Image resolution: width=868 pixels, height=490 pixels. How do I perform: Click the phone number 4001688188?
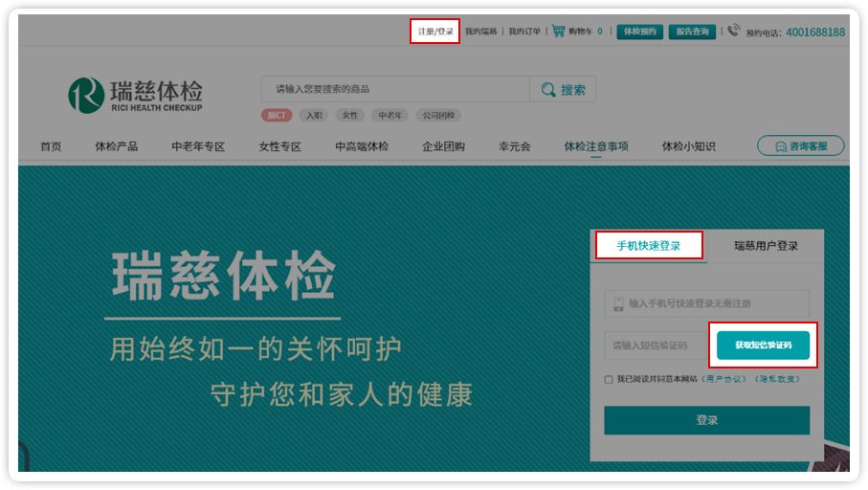coord(815,33)
